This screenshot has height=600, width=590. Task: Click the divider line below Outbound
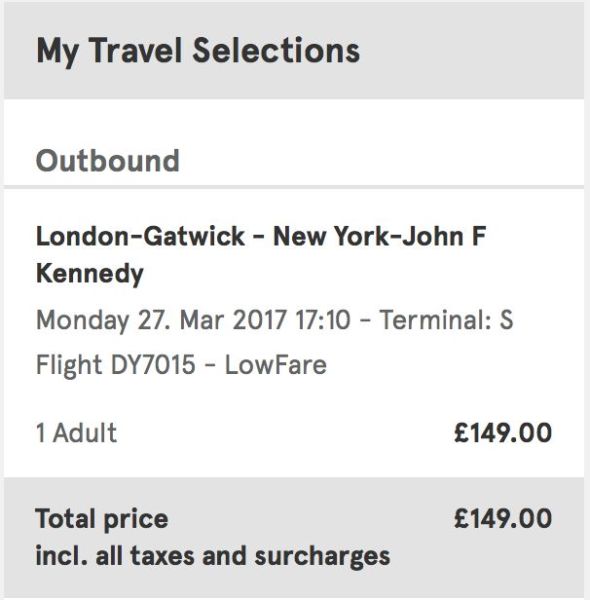tap(294, 187)
